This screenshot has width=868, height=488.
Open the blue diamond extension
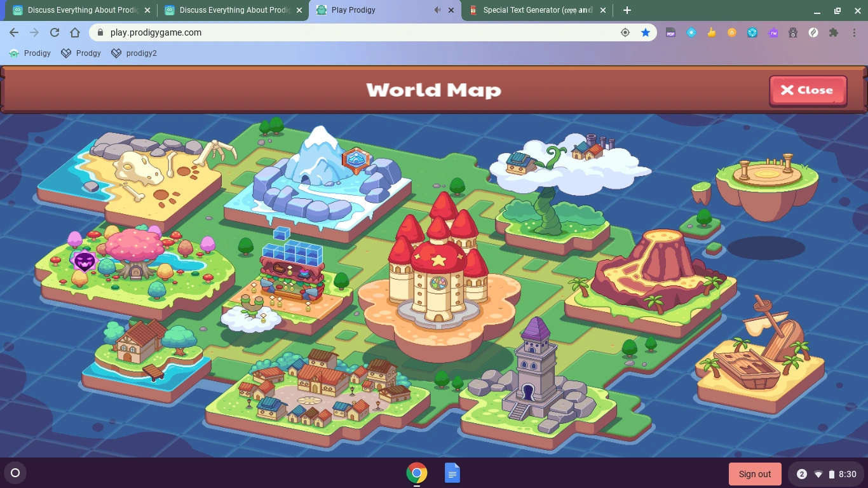point(691,32)
